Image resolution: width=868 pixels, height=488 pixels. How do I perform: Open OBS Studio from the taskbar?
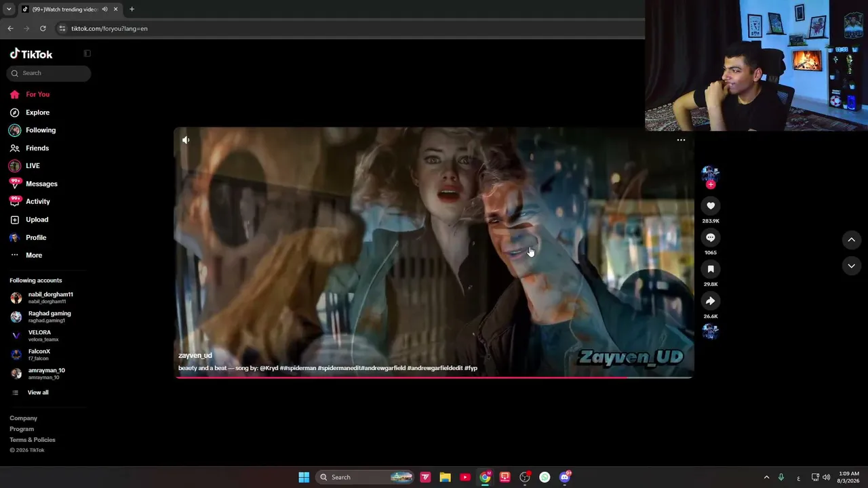point(525,477)
